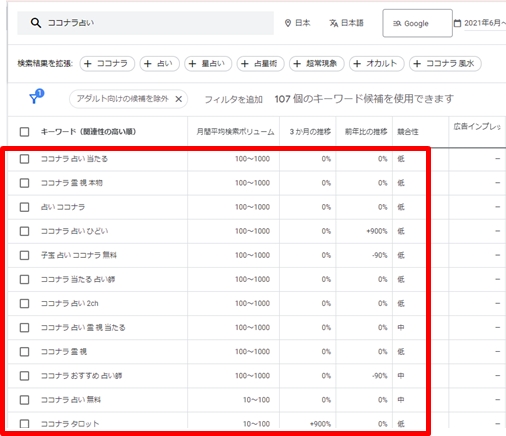Open the 日本語 language setting
506x436 pixels.
[347, 23]
